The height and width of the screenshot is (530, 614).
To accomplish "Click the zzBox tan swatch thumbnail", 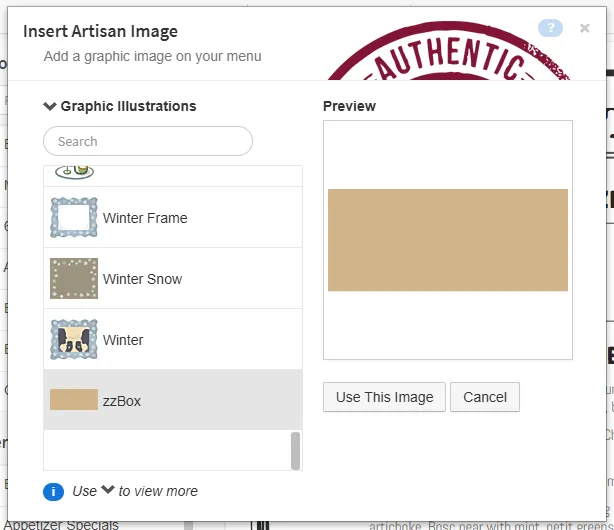I will [x=74, y=401].
